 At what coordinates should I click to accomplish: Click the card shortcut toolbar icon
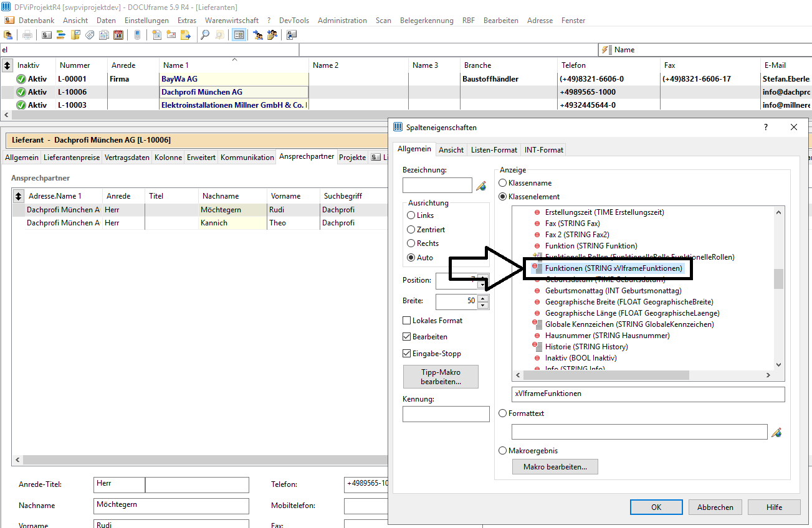coord(292,35)
